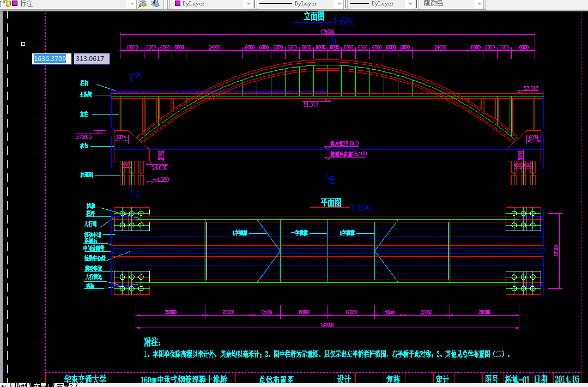The image size is (588, 387).
Task: Click the 总体布置图 title block cell
Action: pyautogui.click(x=276, y=379)
